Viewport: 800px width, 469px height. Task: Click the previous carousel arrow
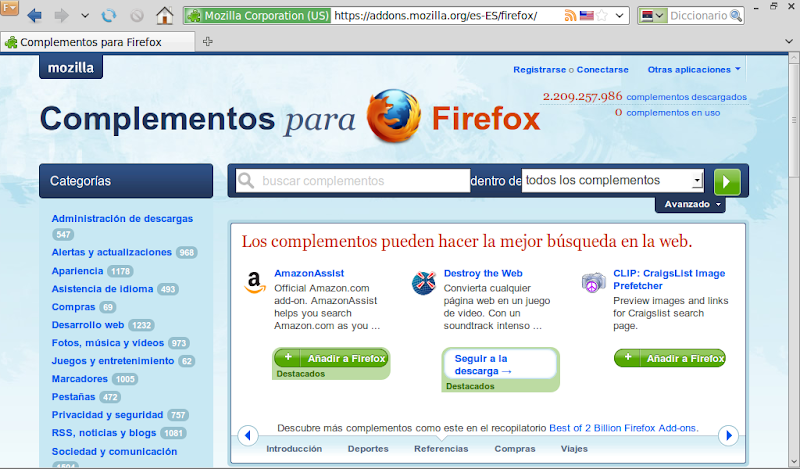click(248, 435)
